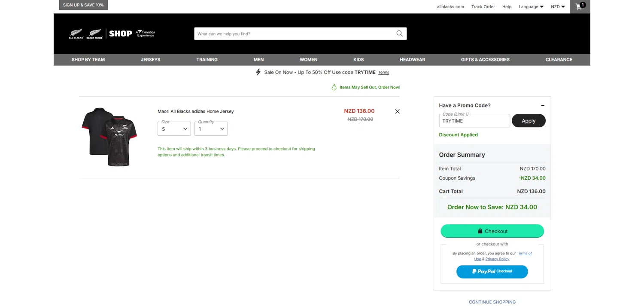Click the sale price NZD 136.00
The height and width of the screenshot is (306, 644).
(359, 111)
